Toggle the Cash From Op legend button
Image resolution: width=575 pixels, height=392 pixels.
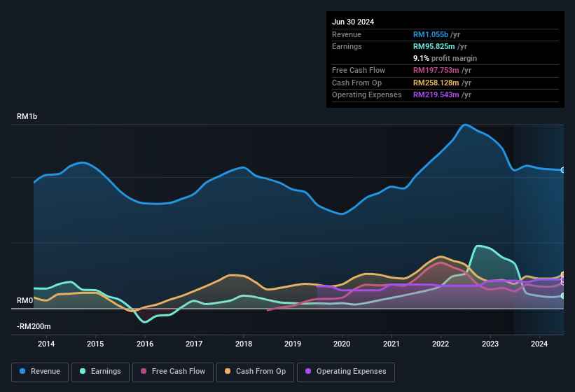(x=254, y=372)
